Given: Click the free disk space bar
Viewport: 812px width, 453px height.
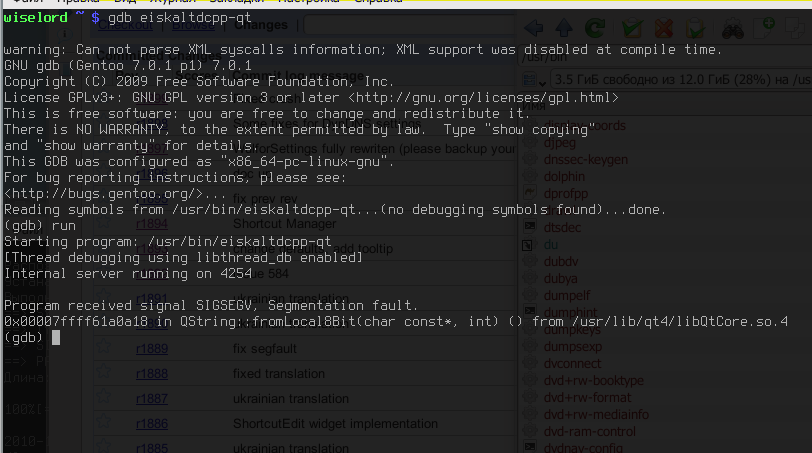Looking at the screenshot, I should pyautogui.click(x=680, y=78).
